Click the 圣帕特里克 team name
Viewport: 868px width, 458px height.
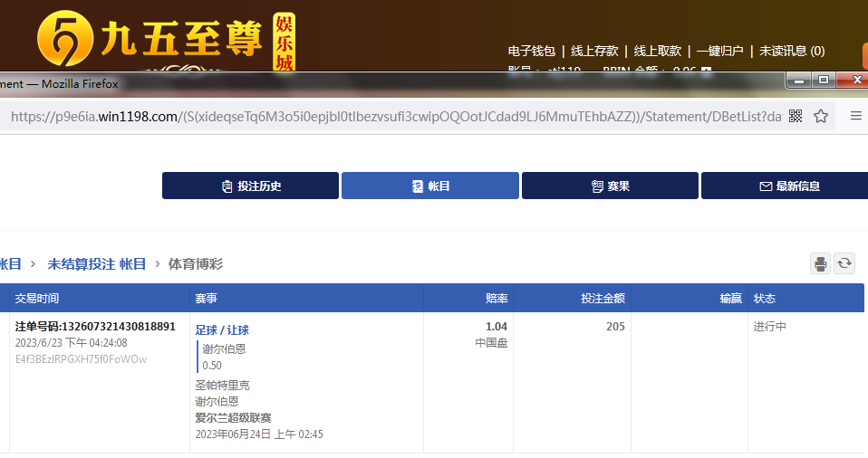(x=222, y=385)
